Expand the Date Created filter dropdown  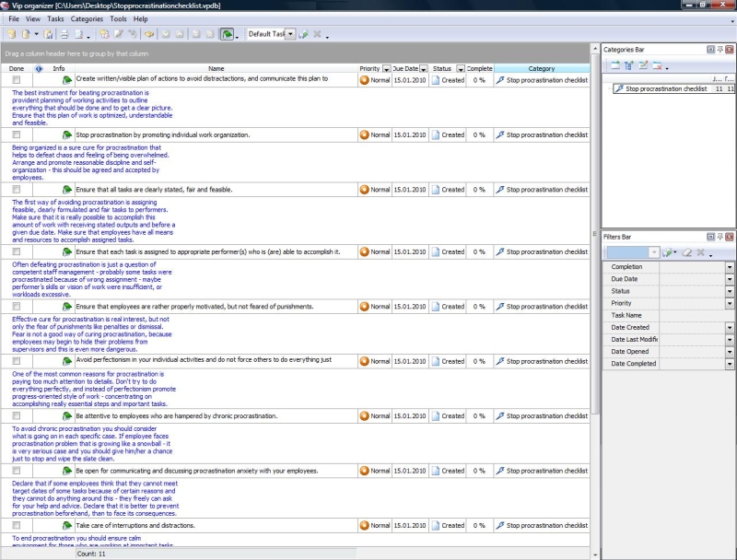pos(730,328)
